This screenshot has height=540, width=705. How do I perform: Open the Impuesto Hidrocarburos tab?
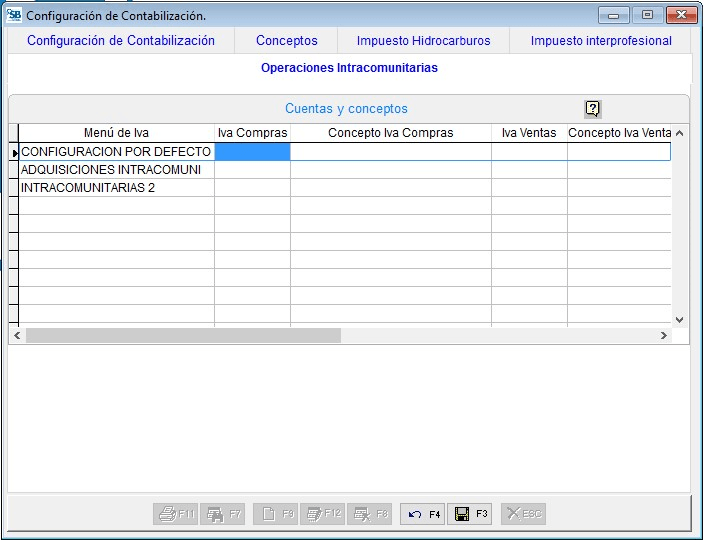[x=423, y=40]
